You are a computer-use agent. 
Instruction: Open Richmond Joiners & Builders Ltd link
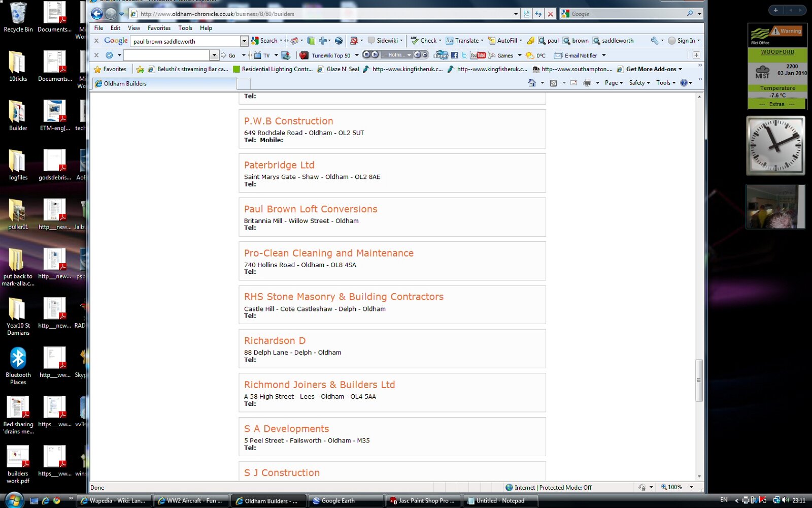[x=319, y=385]
